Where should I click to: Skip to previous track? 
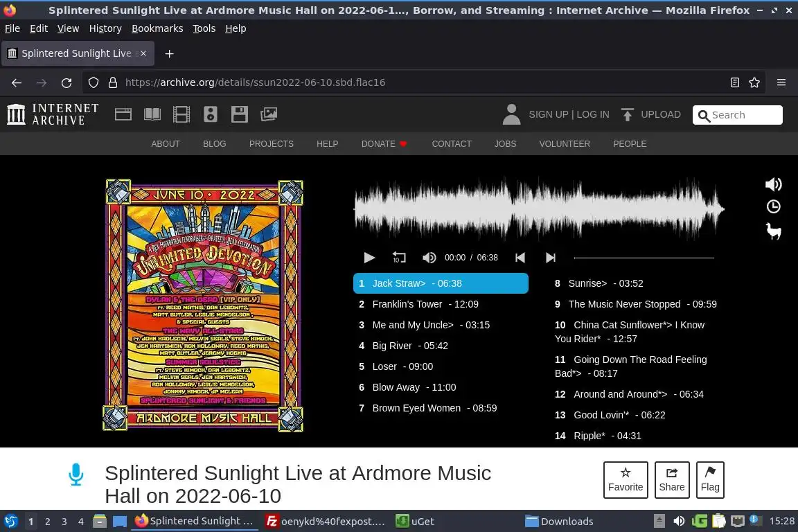(x=520, y=258)
